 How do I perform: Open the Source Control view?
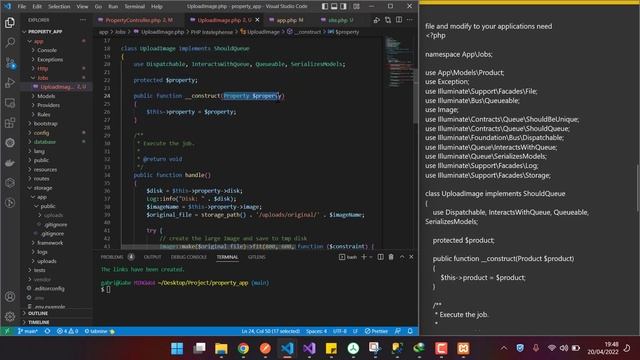pyautogui.click(x=10, y=62)
